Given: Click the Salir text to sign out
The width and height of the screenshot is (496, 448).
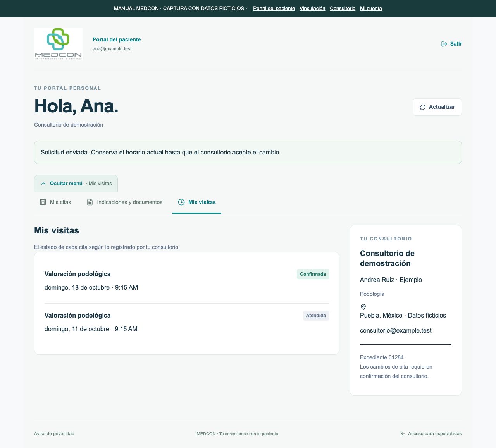Looking at the screenshot, I should [x=456, y=44].
